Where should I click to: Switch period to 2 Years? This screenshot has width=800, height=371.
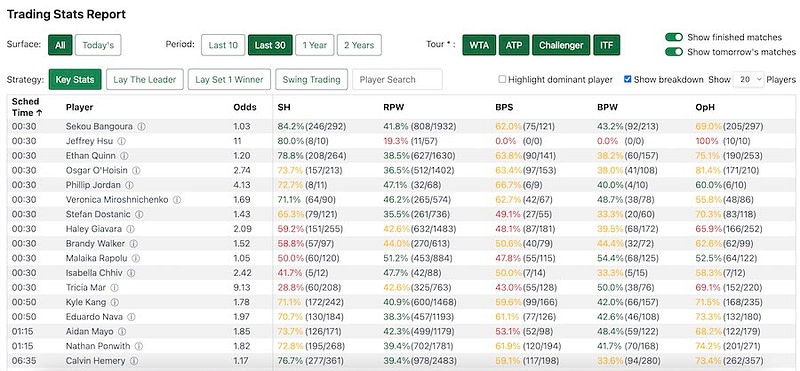tap(359, 45)
